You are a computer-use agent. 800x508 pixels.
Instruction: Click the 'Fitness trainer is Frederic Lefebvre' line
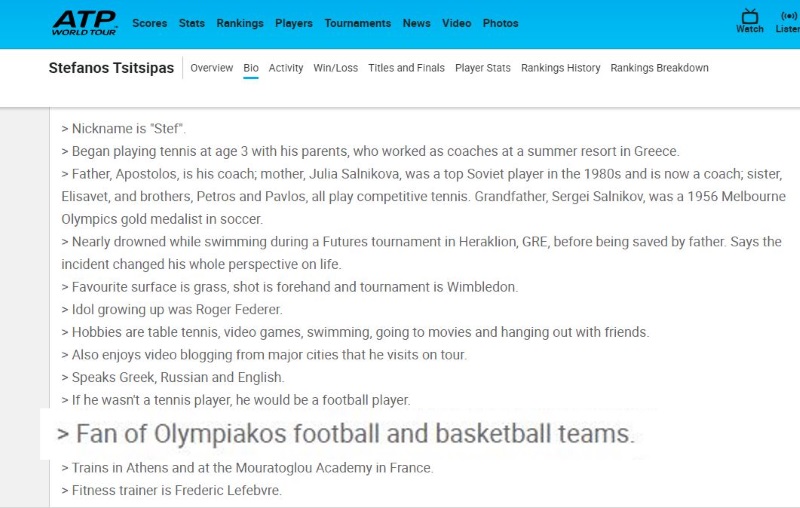pyautogui.click(x=171, y=490)
